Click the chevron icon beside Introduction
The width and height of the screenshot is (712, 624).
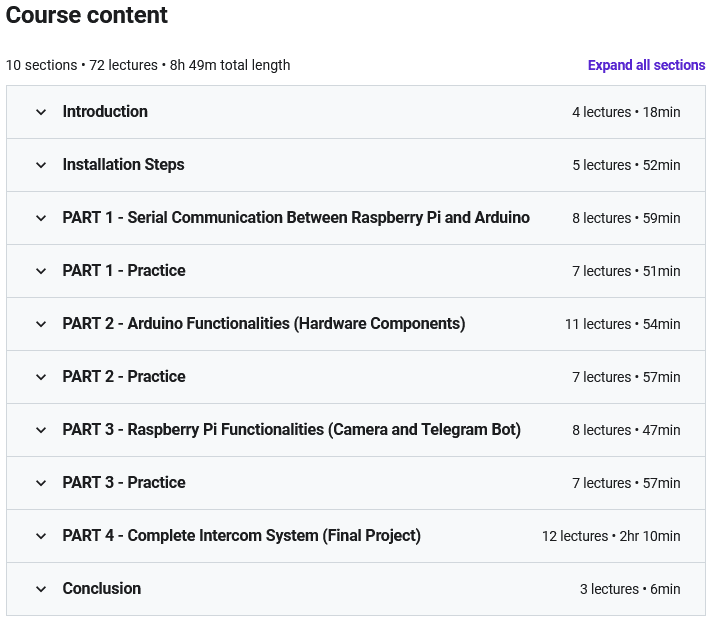41,112
